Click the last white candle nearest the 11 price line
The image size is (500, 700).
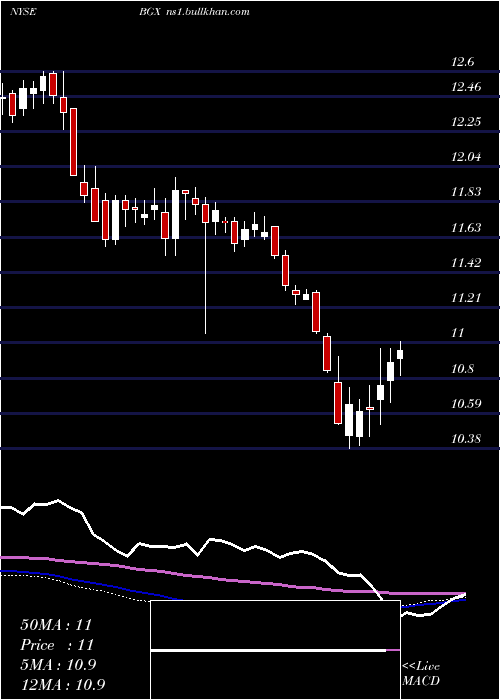[400, 358]
